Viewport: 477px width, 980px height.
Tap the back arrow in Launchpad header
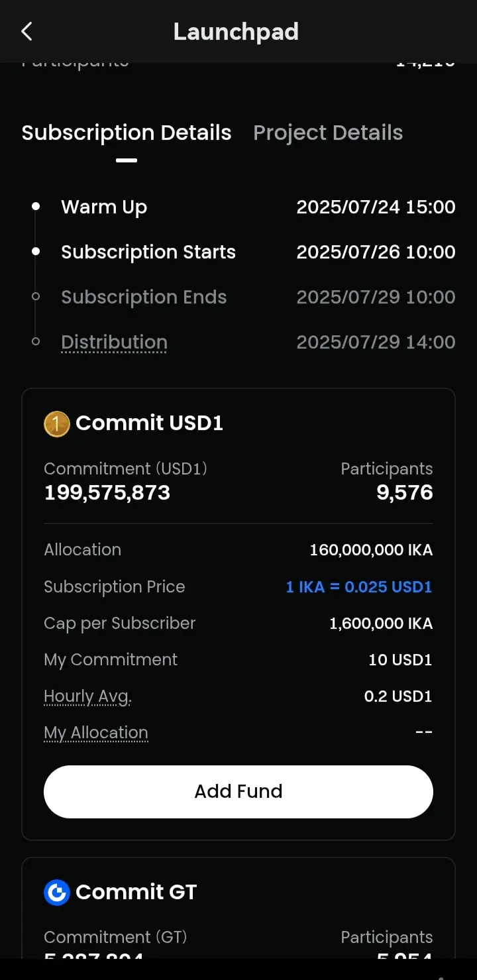[26, 31]
